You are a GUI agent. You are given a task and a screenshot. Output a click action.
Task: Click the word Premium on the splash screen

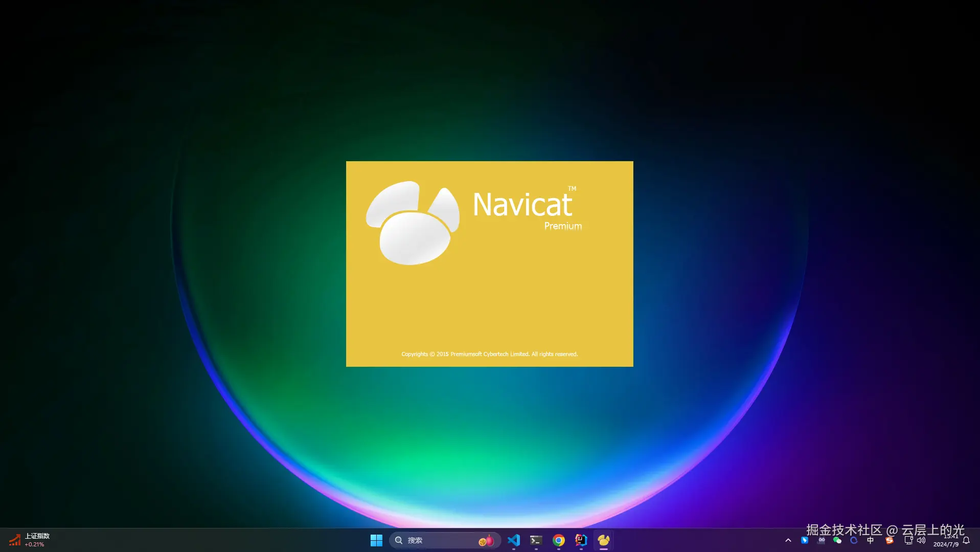click(x=563, y=226)
